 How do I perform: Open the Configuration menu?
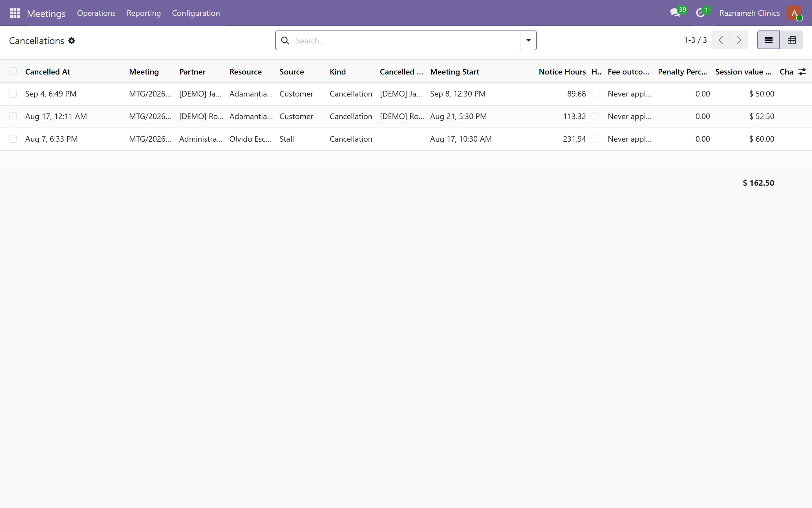196,13
